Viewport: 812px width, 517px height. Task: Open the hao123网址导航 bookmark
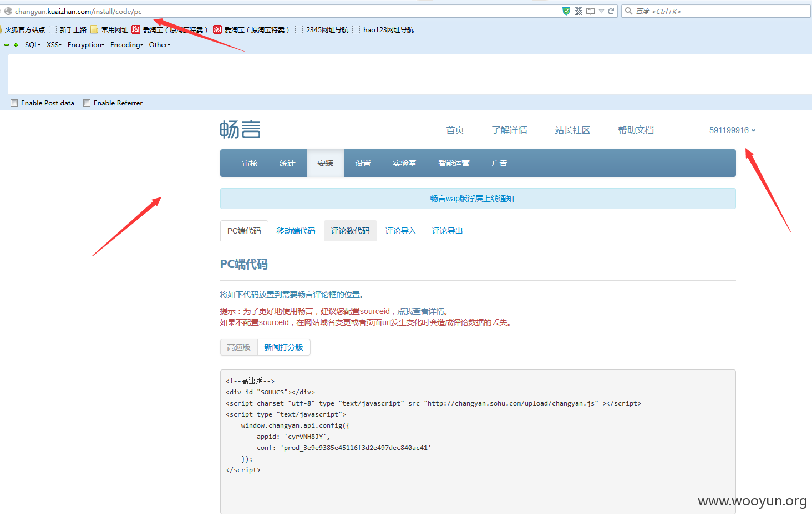pos(383,30)
